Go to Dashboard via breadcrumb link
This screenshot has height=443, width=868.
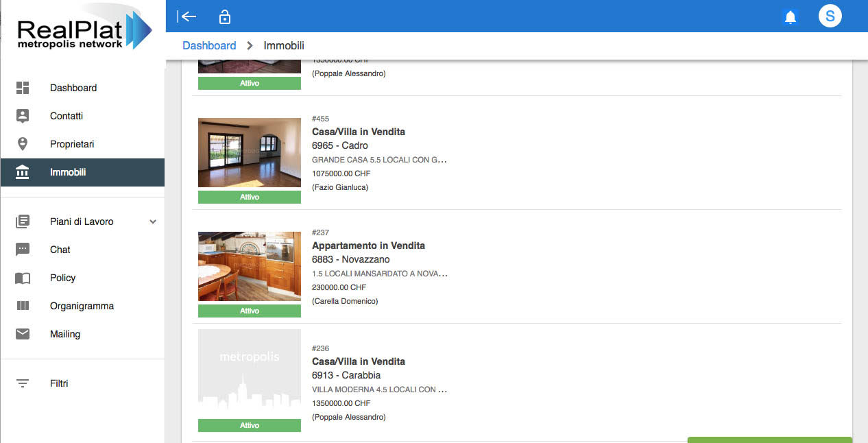(x=209, y=45)
